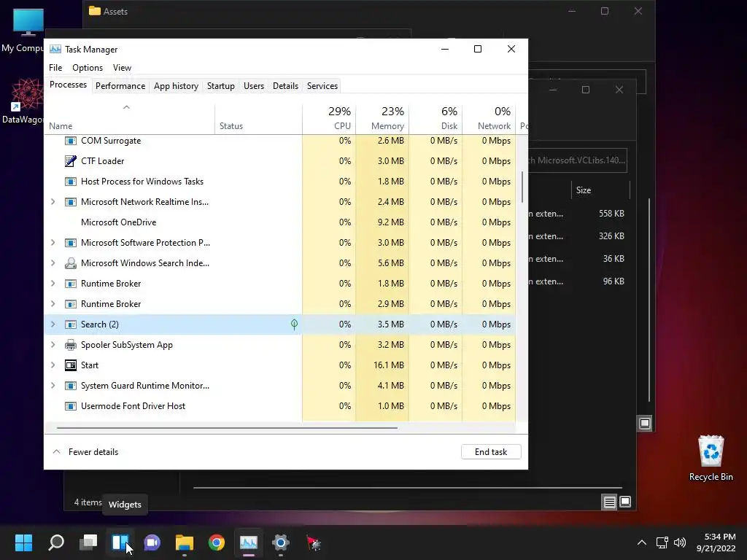
Task: Click the Host Process for Windows Tasks icon
Action: 71,182
